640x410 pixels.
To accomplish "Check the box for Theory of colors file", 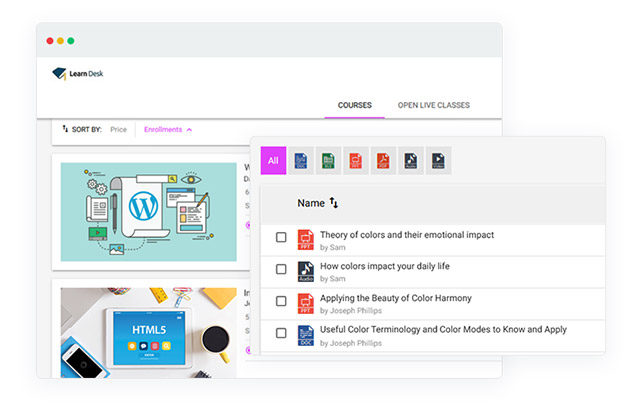I will (281, 237).
